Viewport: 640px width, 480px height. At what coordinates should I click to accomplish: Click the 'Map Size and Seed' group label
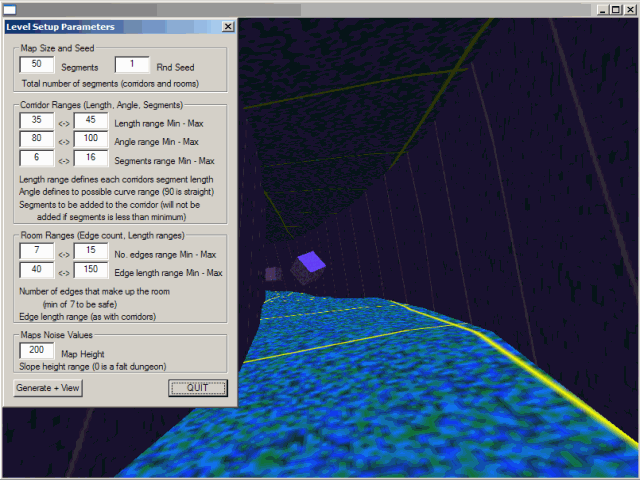point(58,48)
